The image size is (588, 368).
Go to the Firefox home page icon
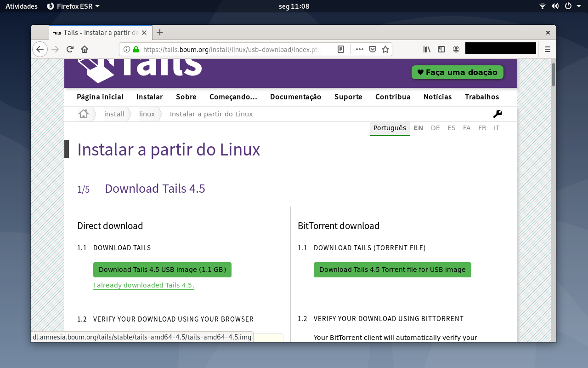(85, 49)
